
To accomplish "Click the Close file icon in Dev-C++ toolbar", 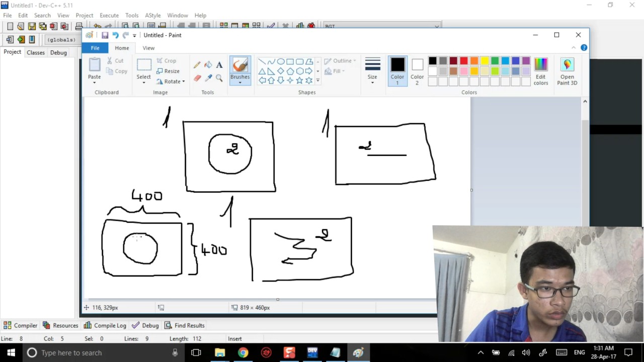I will (53, 26).
